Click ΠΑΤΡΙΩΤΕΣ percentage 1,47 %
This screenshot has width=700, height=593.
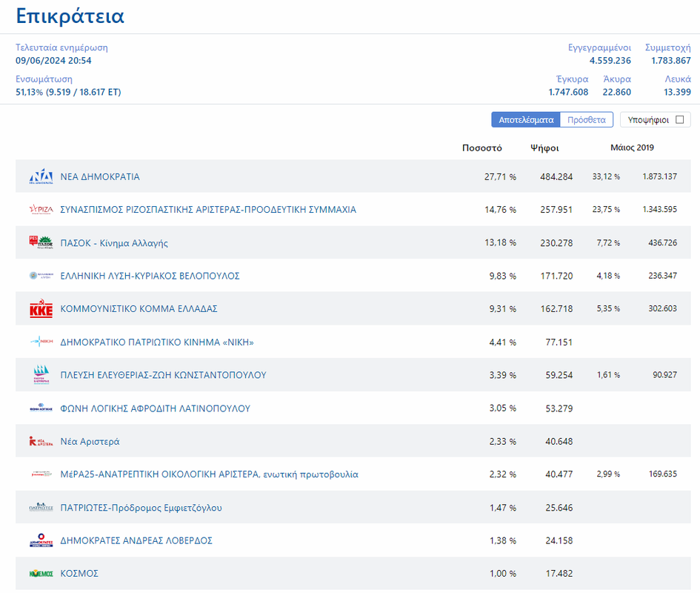click(503, 508)
